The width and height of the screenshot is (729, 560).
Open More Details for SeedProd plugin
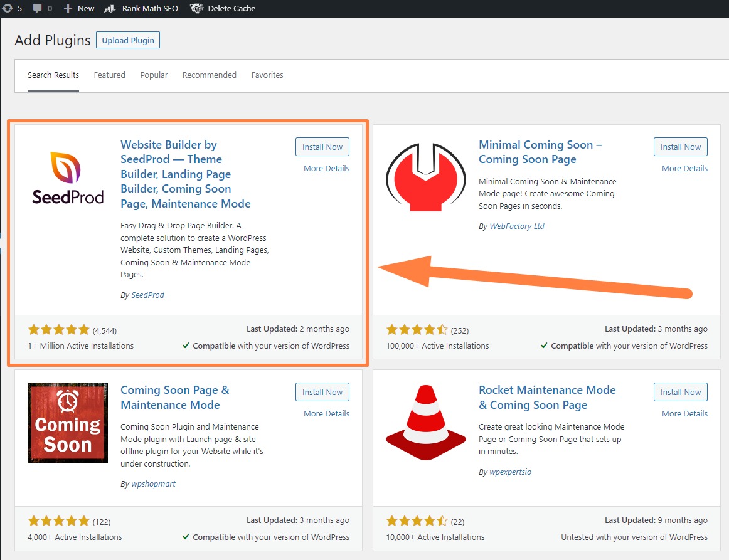pos(326,168)
